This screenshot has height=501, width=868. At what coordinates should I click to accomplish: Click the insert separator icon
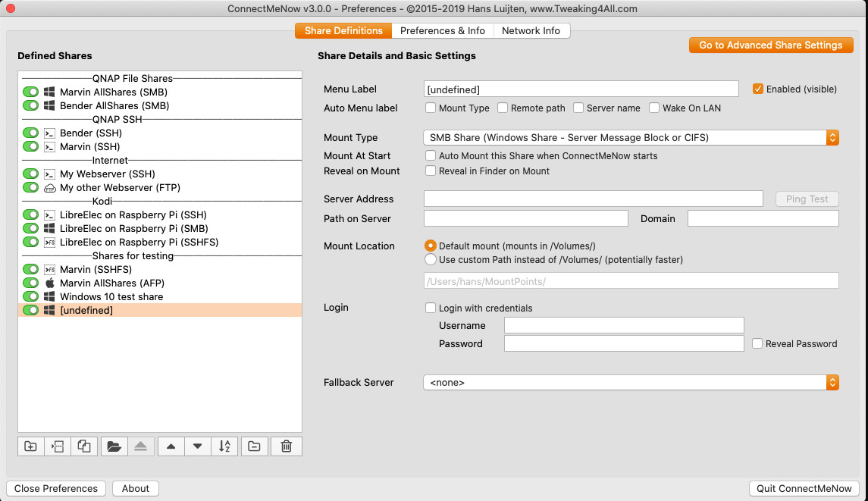click(57, 446)
